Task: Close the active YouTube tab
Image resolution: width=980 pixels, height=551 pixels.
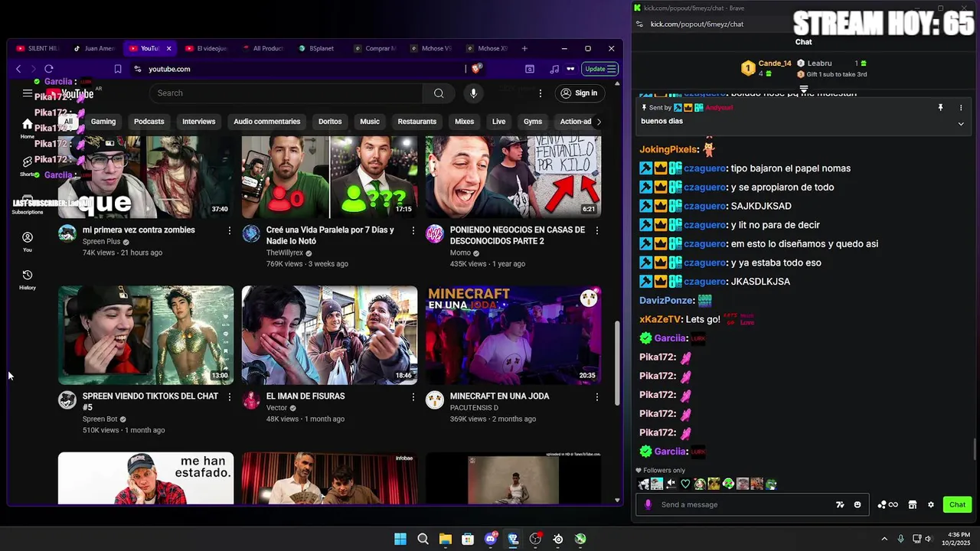Action: (x=169, y=48)
